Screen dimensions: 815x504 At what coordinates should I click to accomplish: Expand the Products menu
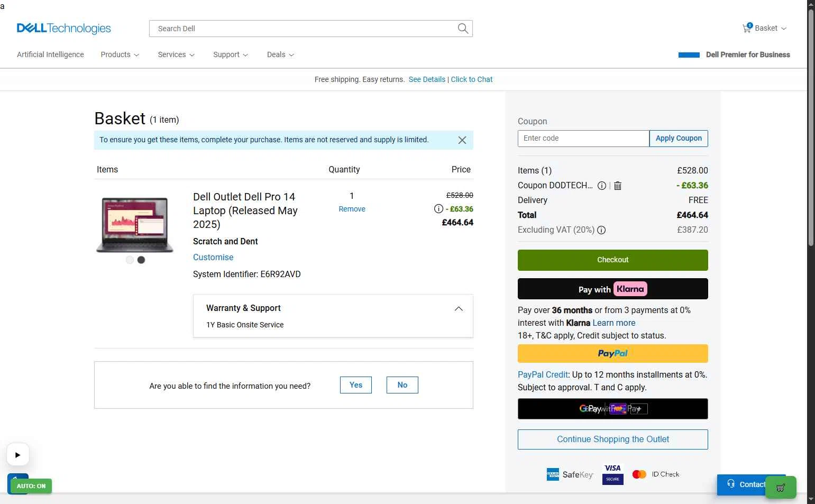tap(120, 54)
